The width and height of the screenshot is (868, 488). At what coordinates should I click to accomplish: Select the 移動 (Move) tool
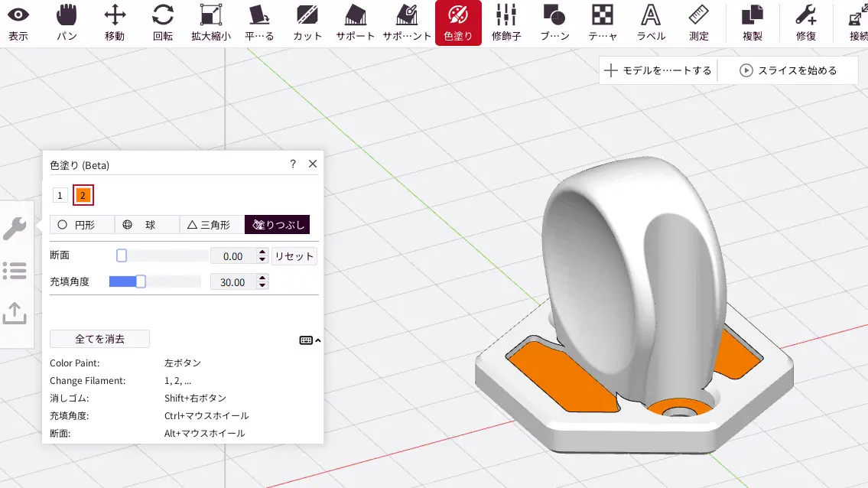tap(115, 22)
